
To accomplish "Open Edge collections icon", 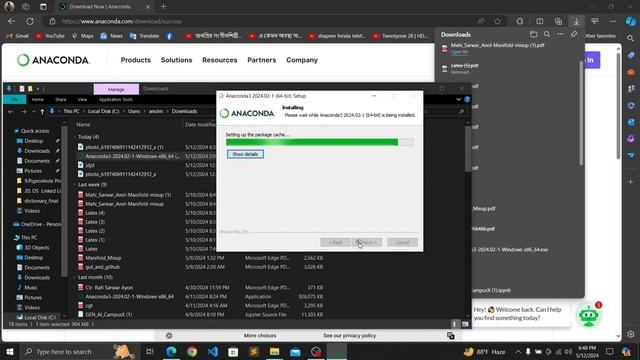I will point(558,21).
